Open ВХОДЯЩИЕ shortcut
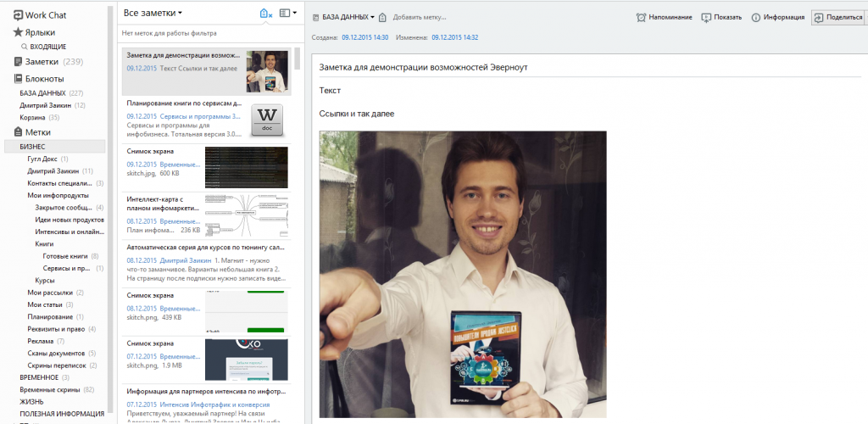This screenshot has width=868, height=424. pos(48,47)
